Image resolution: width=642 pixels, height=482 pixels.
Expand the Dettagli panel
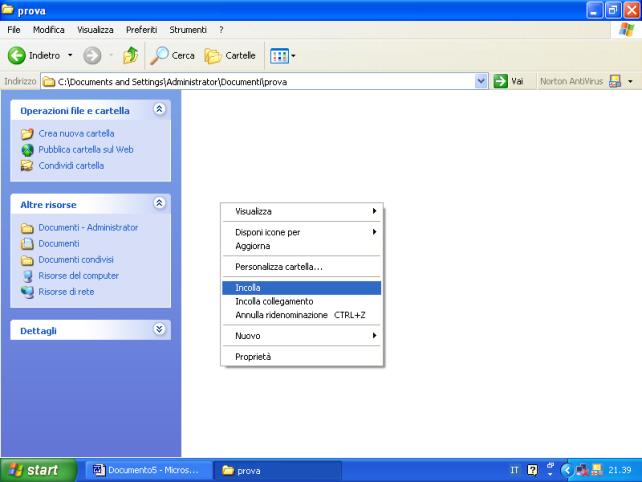[159, 329]
